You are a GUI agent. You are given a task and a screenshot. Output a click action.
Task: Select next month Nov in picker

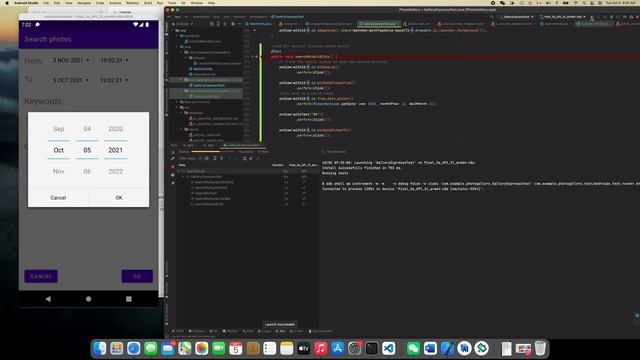coord(59,171)
